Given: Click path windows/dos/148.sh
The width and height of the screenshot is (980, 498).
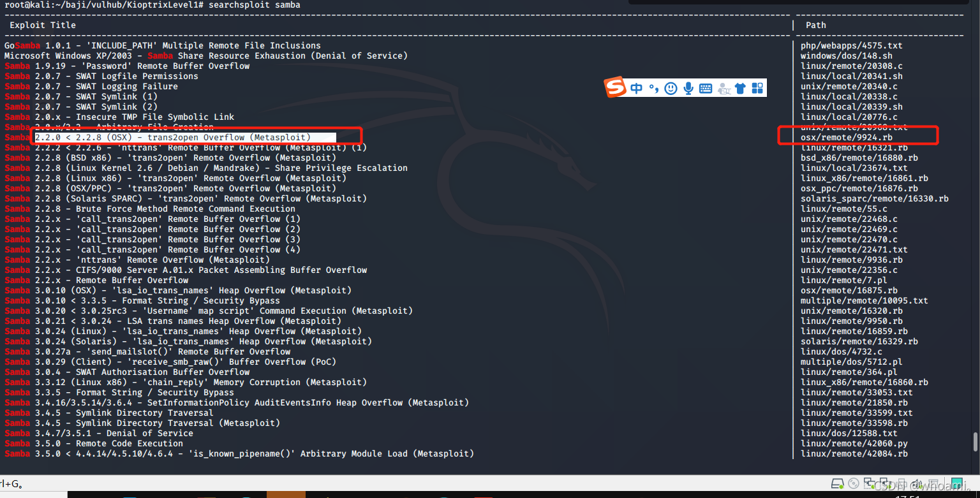Looking at the screenshot, I should 847,55.
